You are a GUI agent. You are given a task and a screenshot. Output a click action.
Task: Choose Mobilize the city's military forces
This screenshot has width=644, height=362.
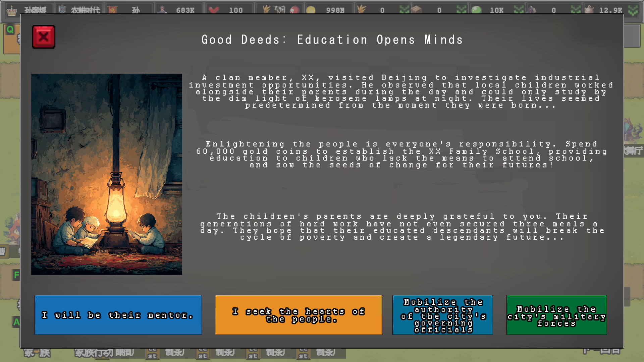(556, 315)
